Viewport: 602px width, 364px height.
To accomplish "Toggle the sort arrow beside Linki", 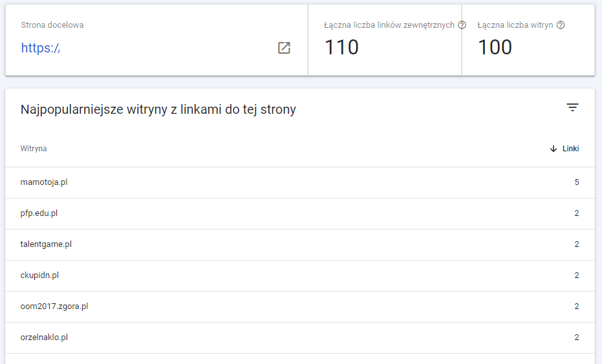I will [554, 149].
